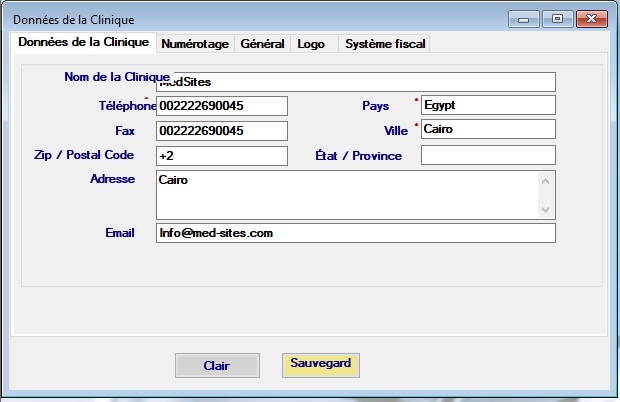Click the Pays field containing Egypt
This screenshot has width=620, height=402.
tap(487, 105)
